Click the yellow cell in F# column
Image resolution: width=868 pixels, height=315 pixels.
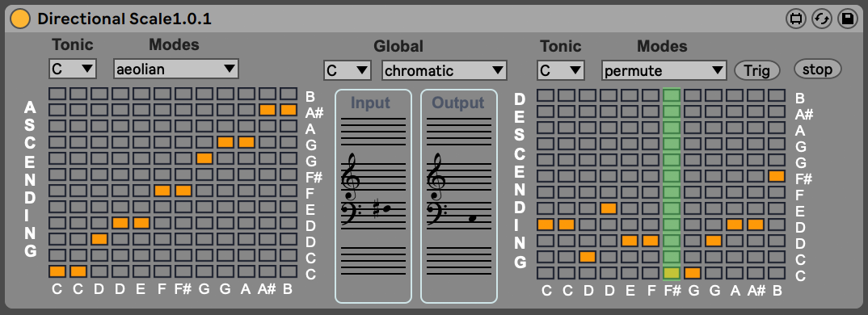click(x=672, y=272)
